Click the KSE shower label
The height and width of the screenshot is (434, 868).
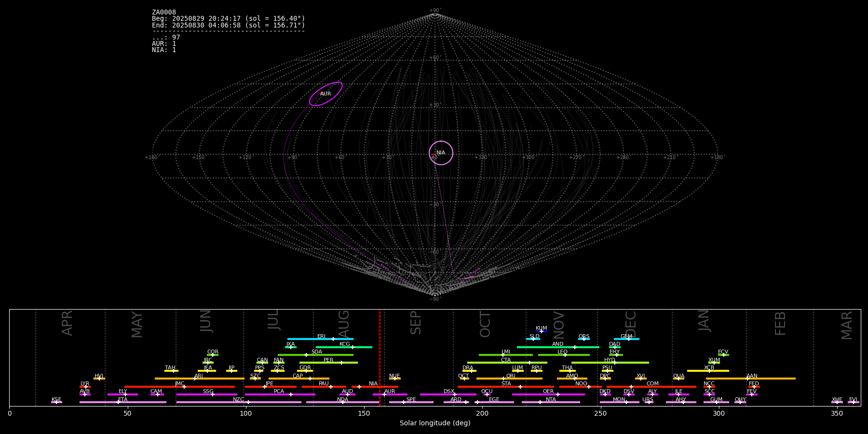click(56, 400)
